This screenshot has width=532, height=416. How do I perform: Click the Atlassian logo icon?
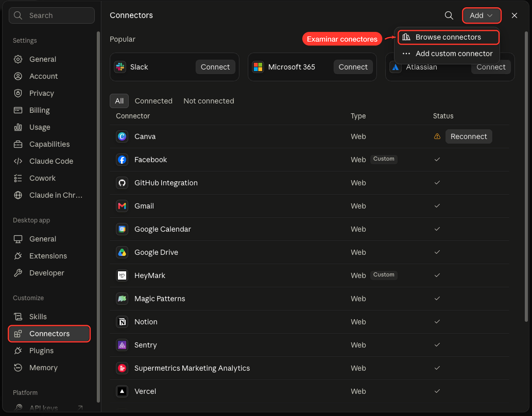pos(396,67)
